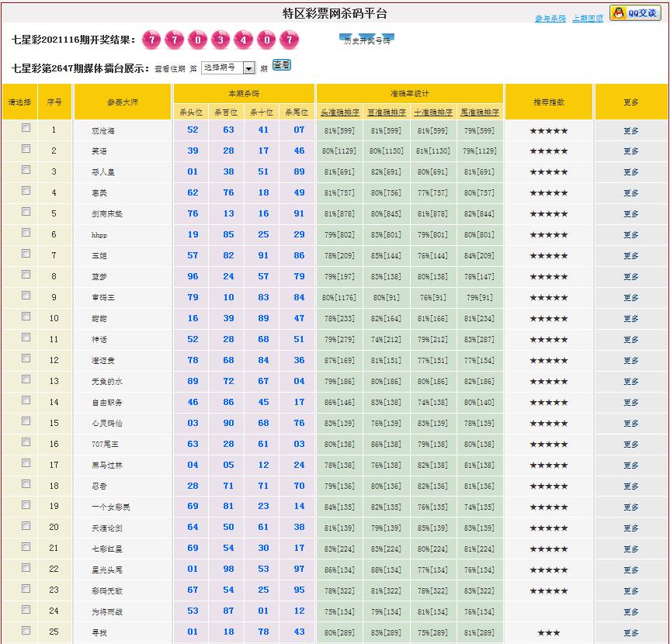The width and height of the screenshot is (670, 644).
Task: Sort by 尾准确排序 column
Action: coord(480,113)
